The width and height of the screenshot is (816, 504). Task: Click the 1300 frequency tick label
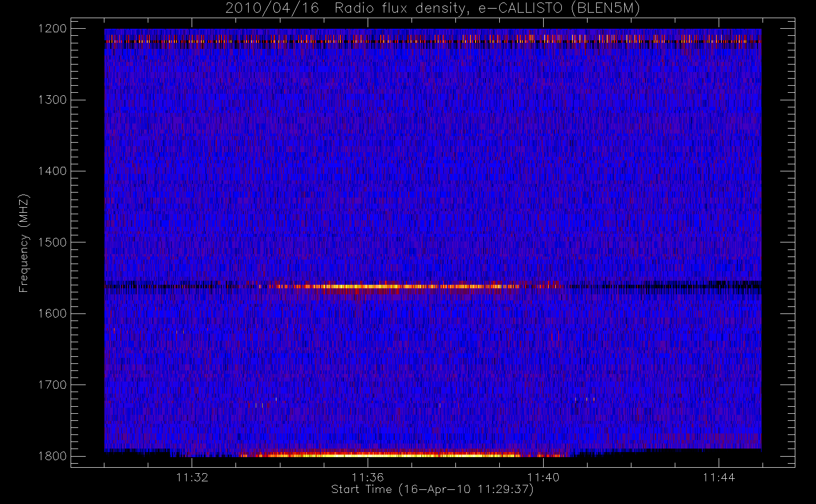point(52,100)
